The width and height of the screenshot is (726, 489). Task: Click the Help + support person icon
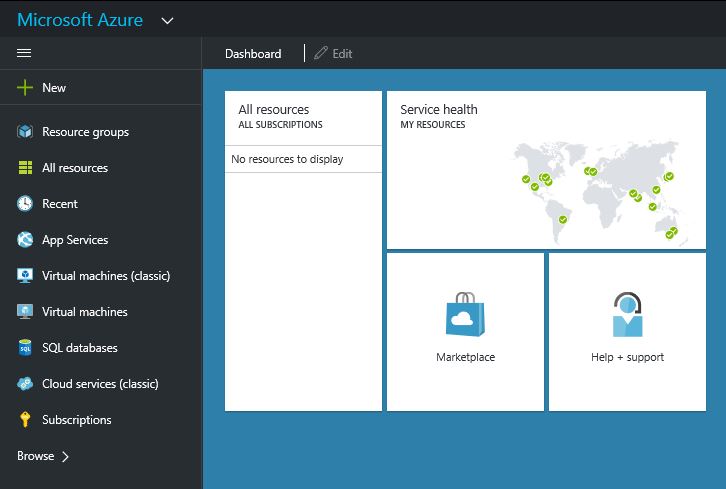coord(627,314)
